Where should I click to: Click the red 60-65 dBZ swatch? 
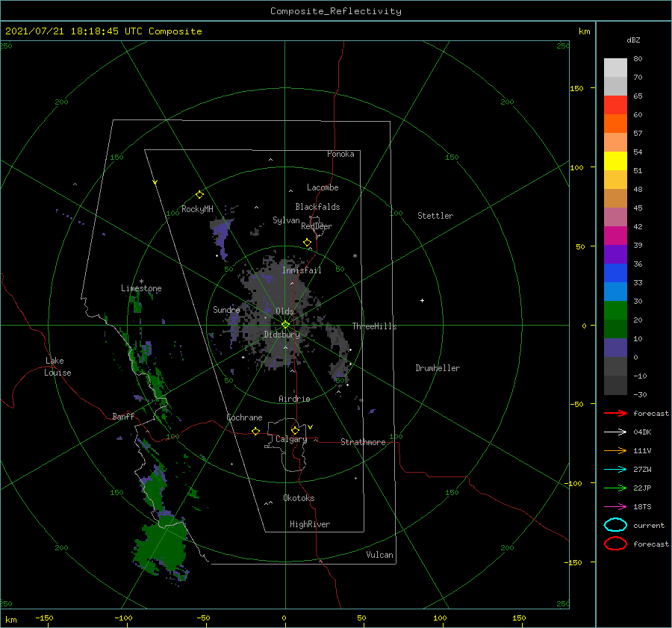pyautogui.click(x=615, y=105)
